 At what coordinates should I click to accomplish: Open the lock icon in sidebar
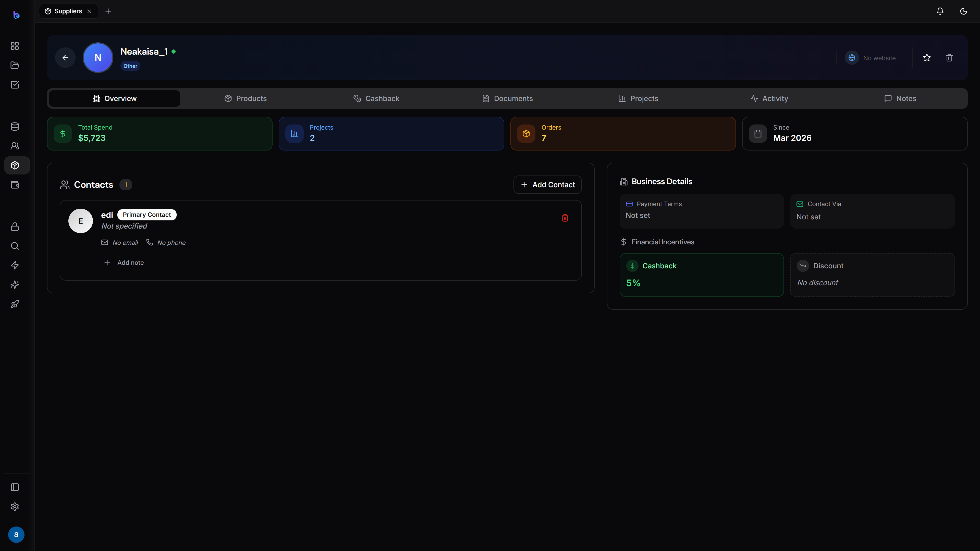pyautogui.click(x=15, y=227)
